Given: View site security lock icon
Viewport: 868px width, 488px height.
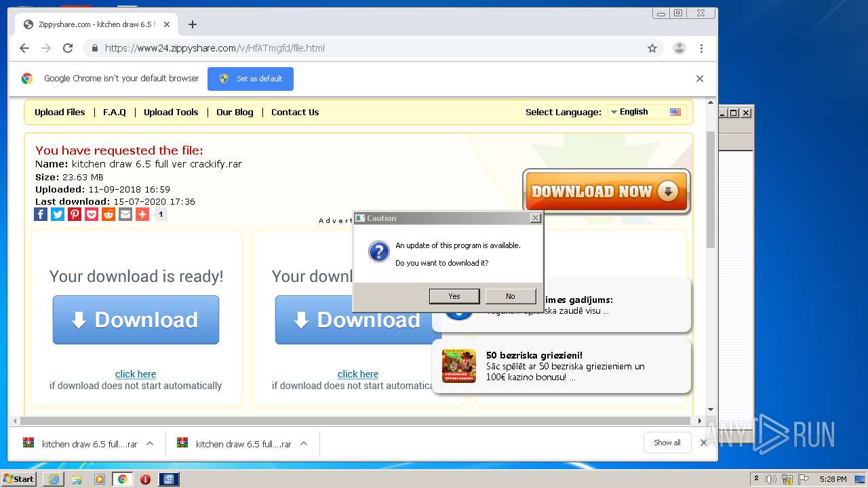Looking at the screenshot, I should point(94,48).
